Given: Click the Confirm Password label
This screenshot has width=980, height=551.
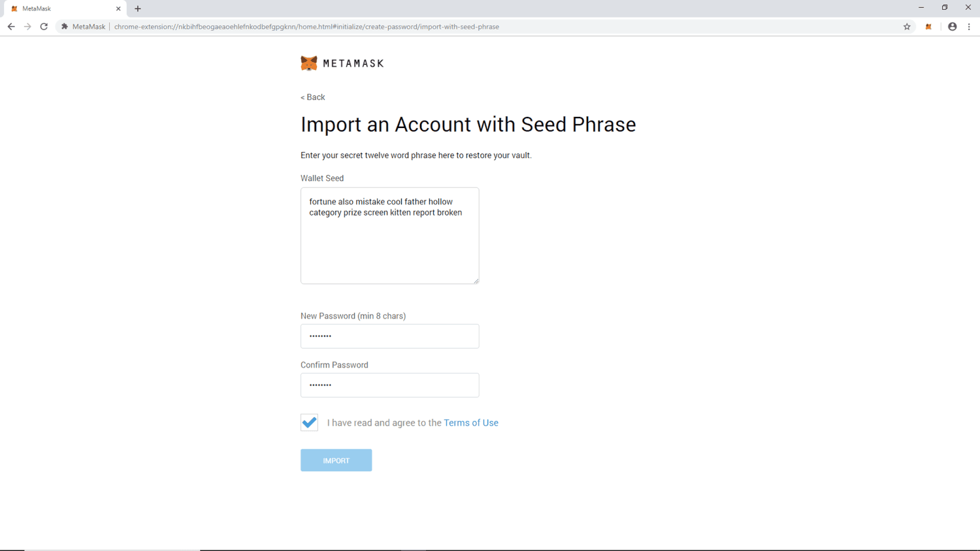Looking at the screenshot, I should [335, 365].
